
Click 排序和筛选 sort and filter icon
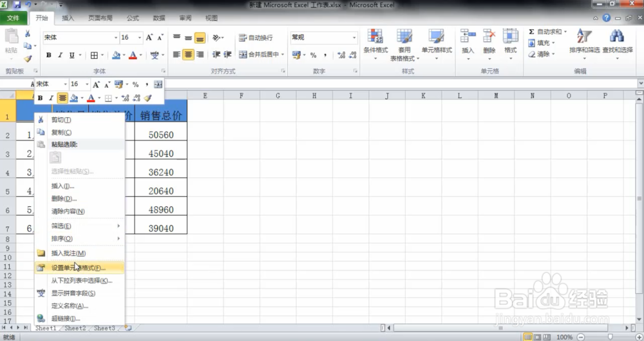click(584, 36)
